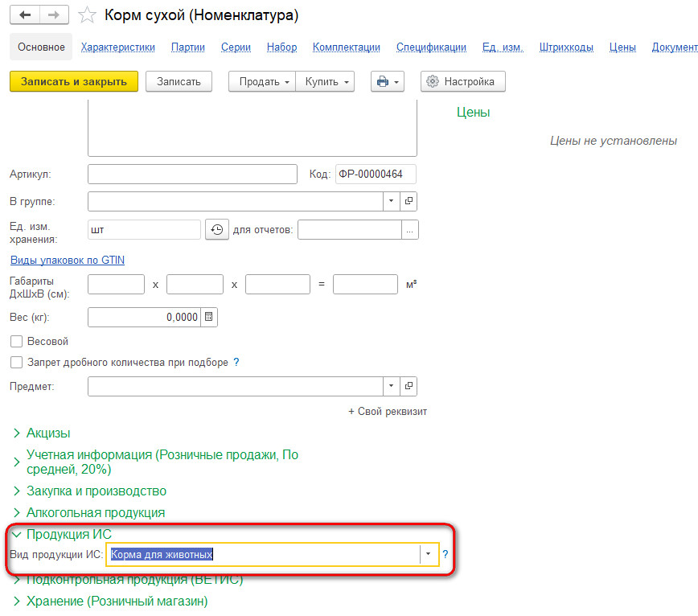Click the Вес (кг) input field
The image size is (698, 616).
pyautogui.click(x=144, y=317)
